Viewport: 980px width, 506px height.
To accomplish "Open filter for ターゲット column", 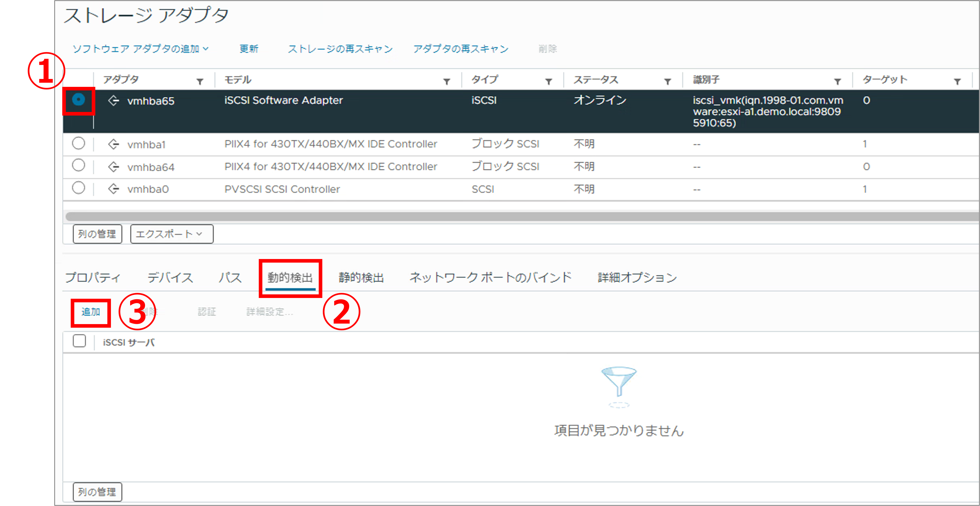I will click(x=957, y=81).
